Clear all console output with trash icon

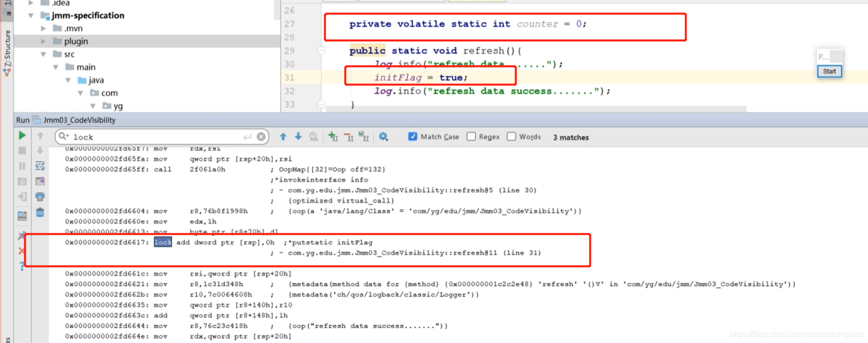(40, 212)
